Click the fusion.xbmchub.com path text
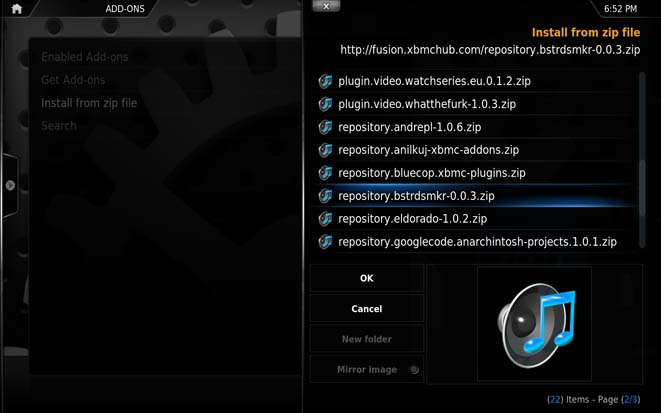The width and height of the screenshot is (661, 413). 490,50
